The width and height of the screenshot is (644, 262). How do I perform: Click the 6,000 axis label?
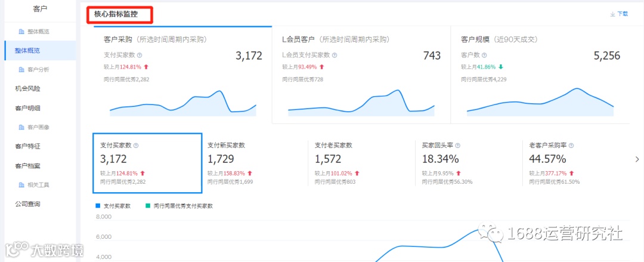pos(104,237)
